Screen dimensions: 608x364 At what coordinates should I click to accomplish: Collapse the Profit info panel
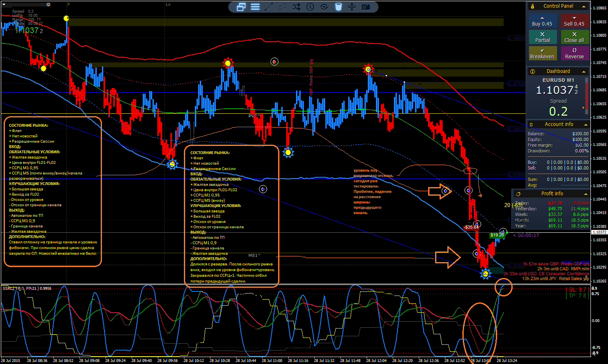[586, 194]
